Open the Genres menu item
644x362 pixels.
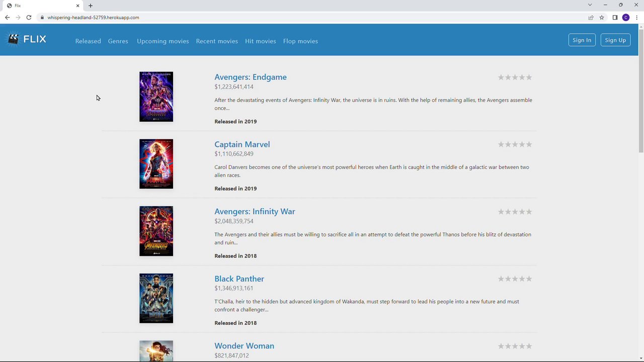click(x=118, y=41)
